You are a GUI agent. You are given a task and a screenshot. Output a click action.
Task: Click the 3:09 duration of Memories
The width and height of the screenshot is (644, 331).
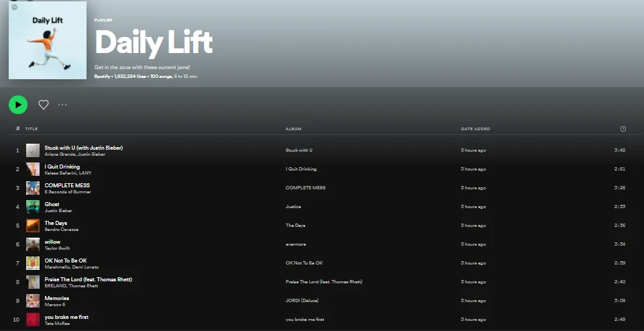(620, 301)
